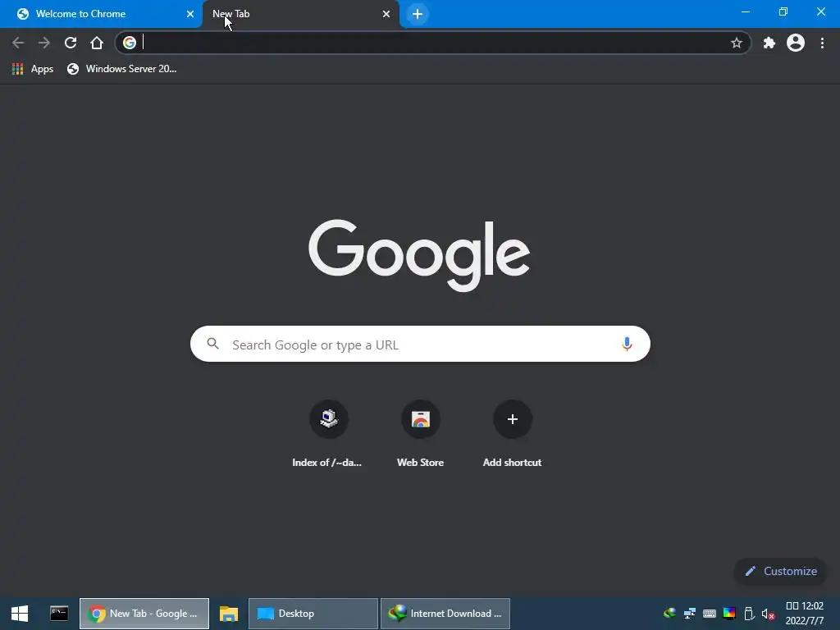The image size is (840, 630).
Task: Open the touch keyboard tray icon
Action: (x=710, y=614)
